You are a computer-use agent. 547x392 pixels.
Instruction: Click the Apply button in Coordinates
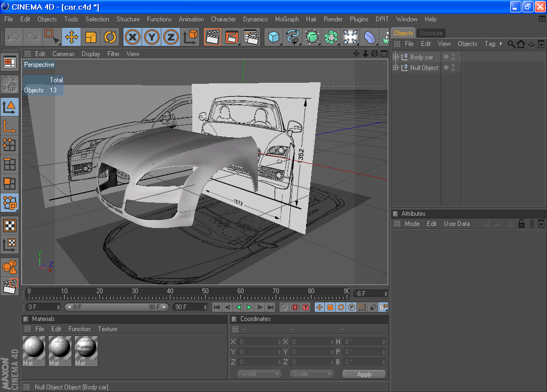364,374
